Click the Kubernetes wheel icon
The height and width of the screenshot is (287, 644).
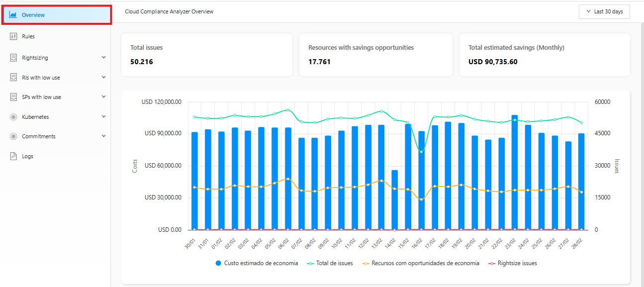13,117
